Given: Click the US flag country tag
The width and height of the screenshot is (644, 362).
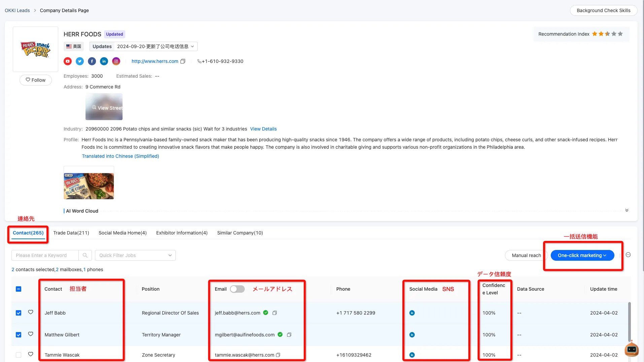Looking at the screenshot, I should pyautogui.click(x=74, y=46).
